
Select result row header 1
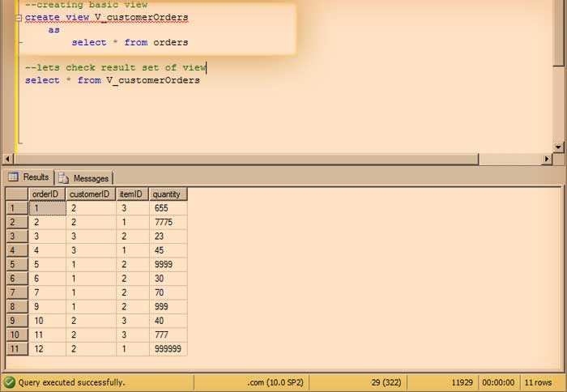click(x=17, y=208)
